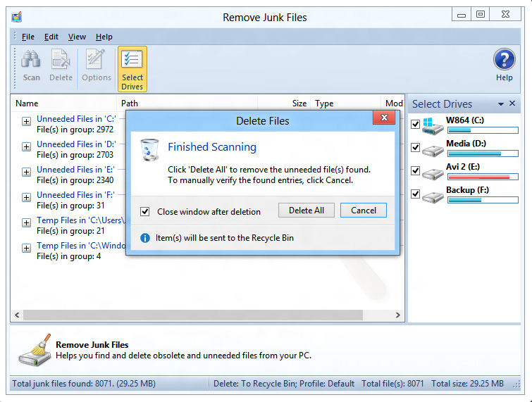532x402 pixels.
Task: Expand the Unneeded Files in 'C:' group
Action: pyautogui.click(x=27, y=121)
